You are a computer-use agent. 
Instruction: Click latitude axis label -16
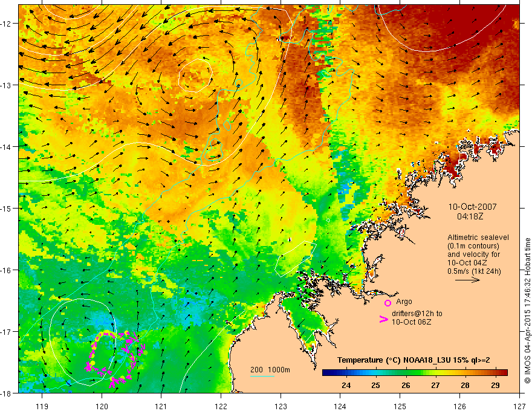tap(6, 270)
